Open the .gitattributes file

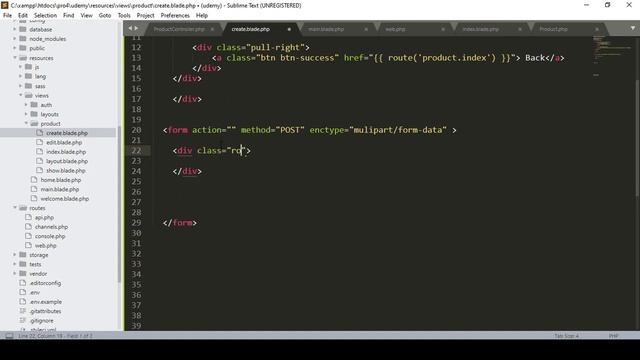tap(45, 311)
